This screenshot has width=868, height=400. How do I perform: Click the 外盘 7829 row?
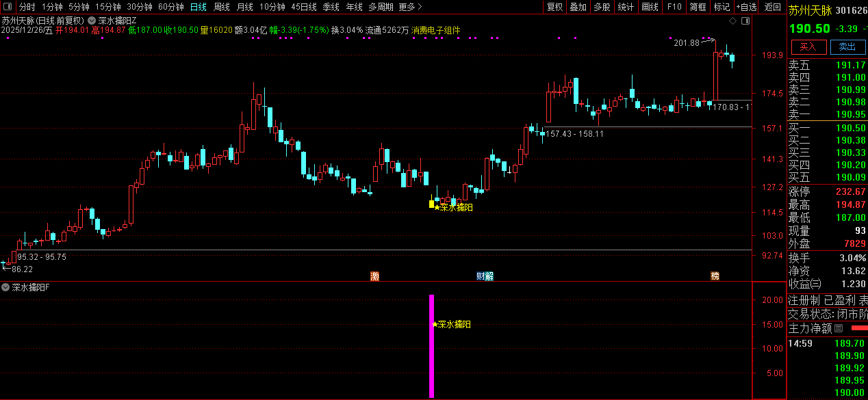[827, 243]
